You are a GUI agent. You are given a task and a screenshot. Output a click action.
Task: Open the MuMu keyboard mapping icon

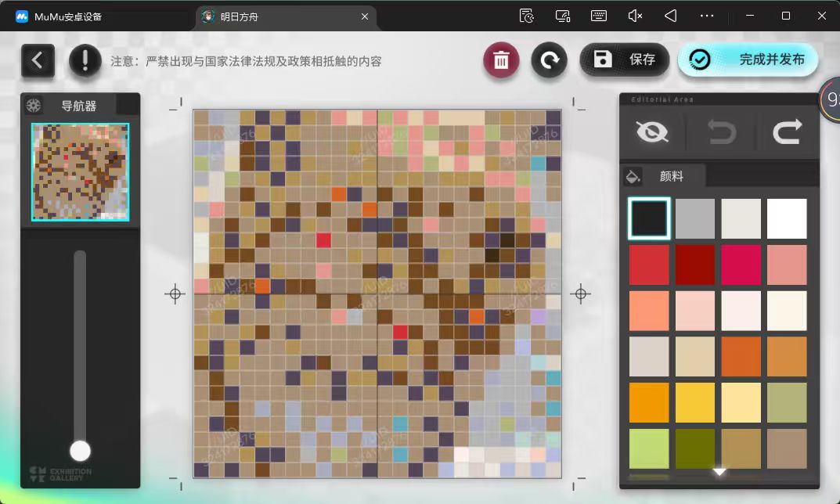click(x=598, y=16)
